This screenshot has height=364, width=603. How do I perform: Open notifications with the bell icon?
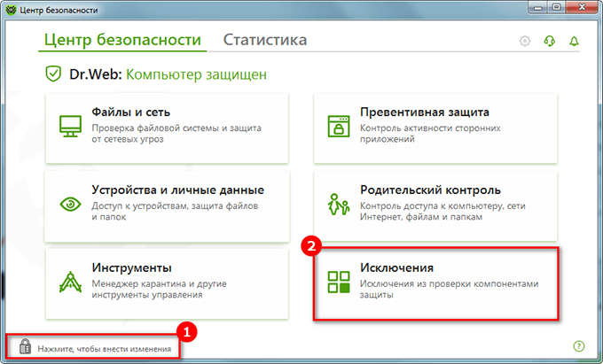[x=574, y=41]
